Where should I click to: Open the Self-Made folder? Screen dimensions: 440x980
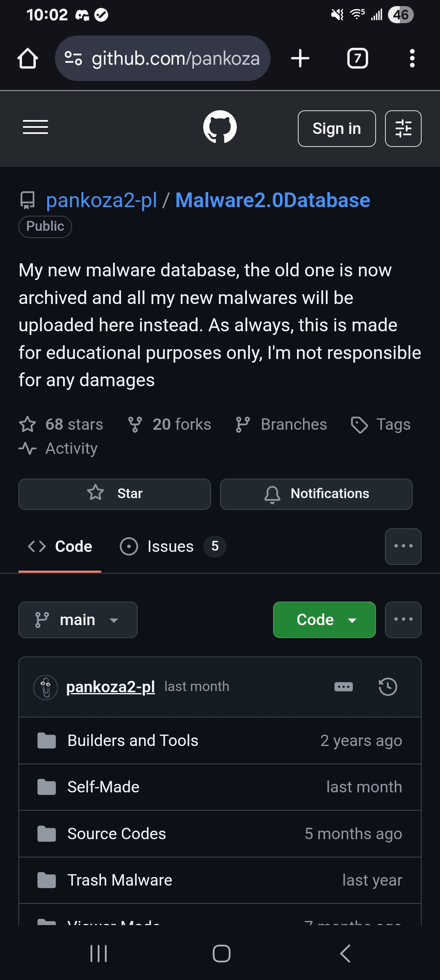[x=103, y=787]
